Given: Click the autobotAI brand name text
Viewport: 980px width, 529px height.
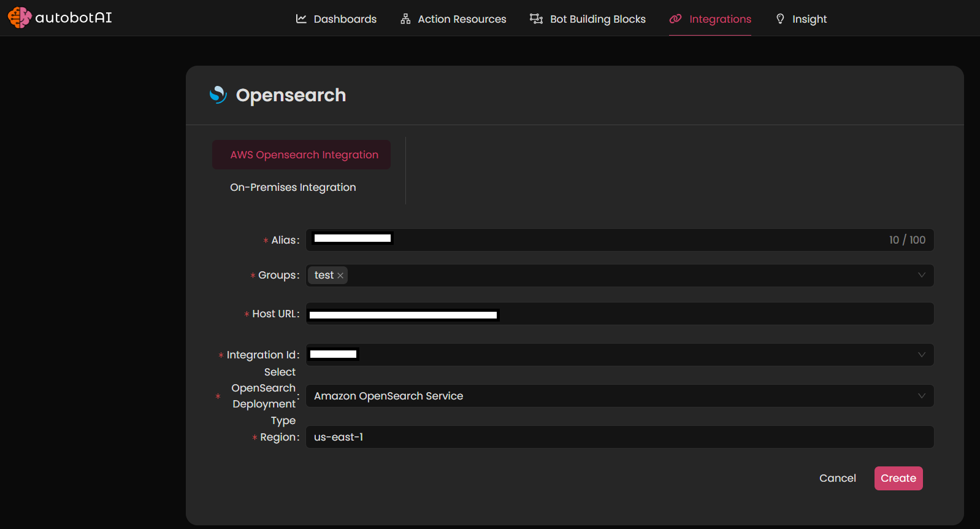Looking at the screenshot, I should tap(74, 17).
